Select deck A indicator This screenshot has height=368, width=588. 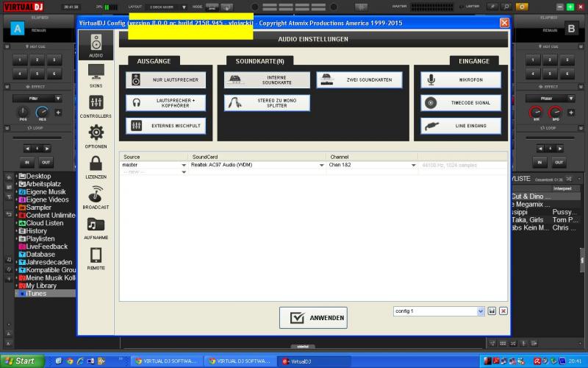click(17, 29)
